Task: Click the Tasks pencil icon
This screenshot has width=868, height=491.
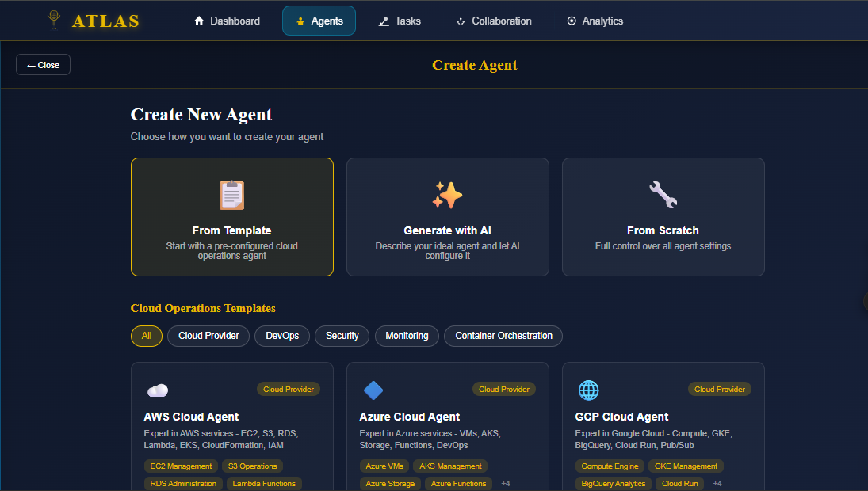Action: click(x=384, y=21)
